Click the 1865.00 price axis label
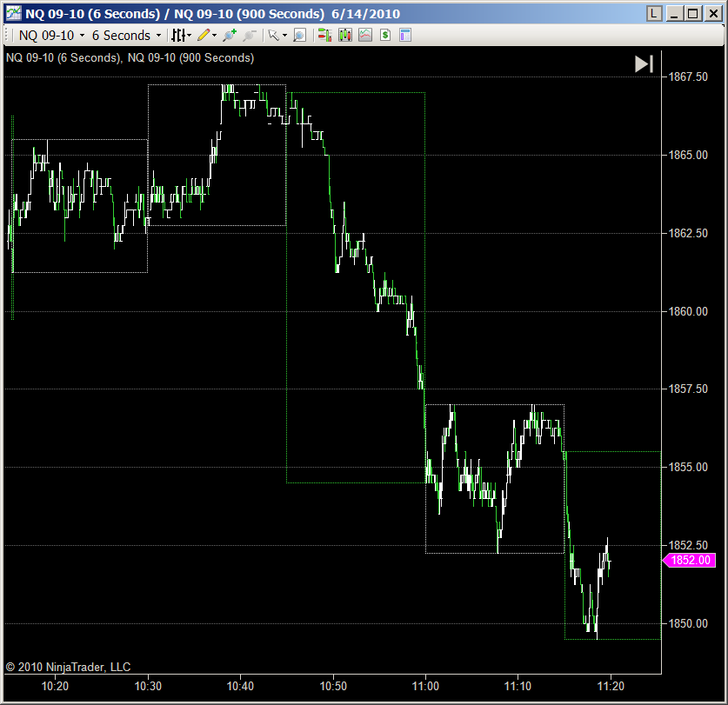The image size is (728, 705). point(688,155)
